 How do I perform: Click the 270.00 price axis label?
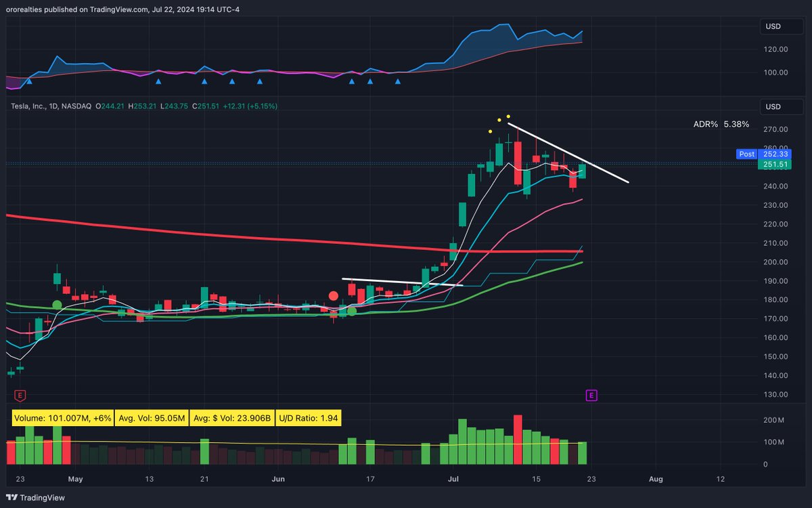pyautogui.click(x=774, y=129)
